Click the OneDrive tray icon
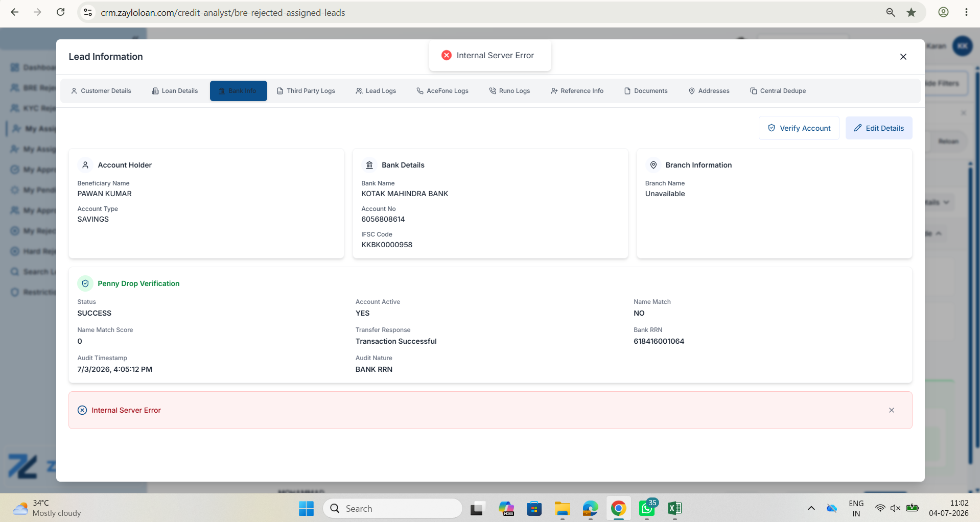Viewport: 980px width, 522px height. 832,508
